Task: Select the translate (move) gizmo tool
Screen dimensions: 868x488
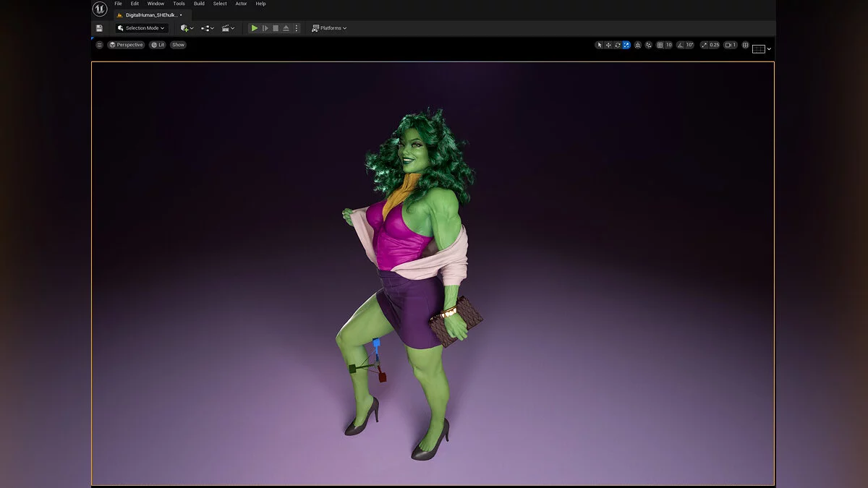Action: point(608,45)
